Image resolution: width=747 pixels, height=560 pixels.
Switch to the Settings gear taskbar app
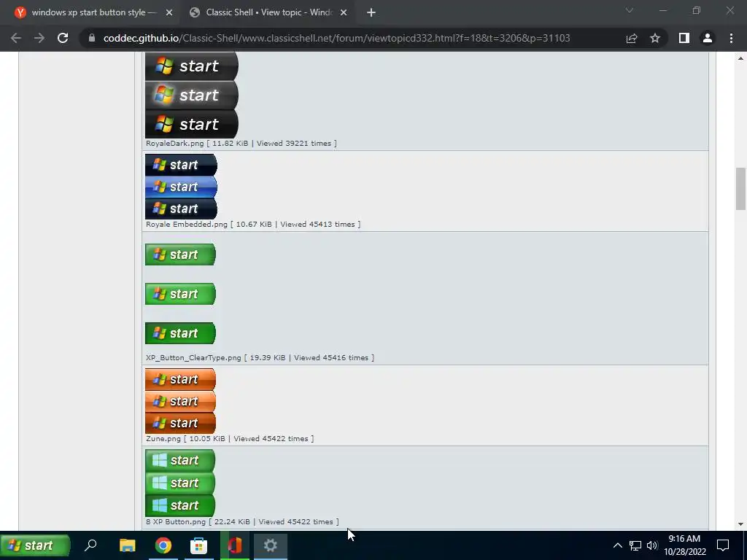tap(271, 545)
